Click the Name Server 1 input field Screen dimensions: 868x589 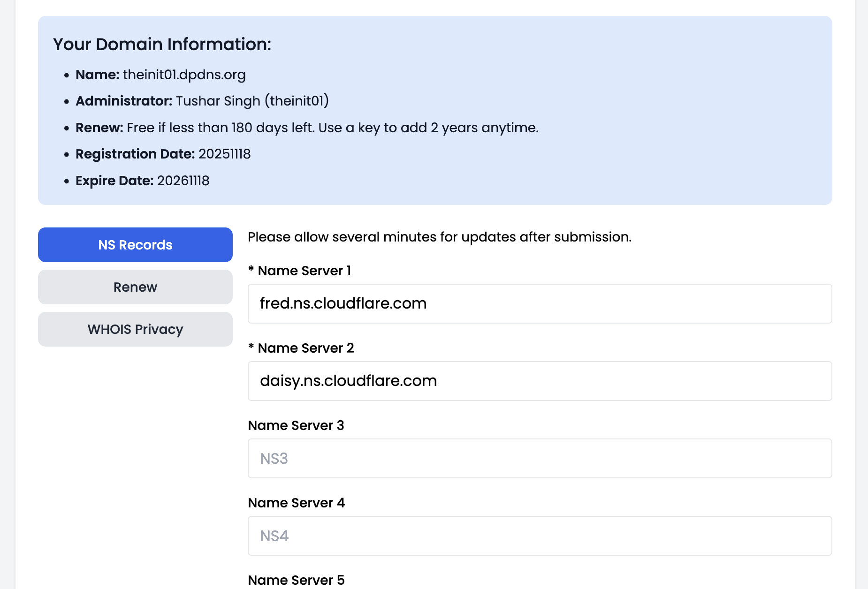(540, 303)
